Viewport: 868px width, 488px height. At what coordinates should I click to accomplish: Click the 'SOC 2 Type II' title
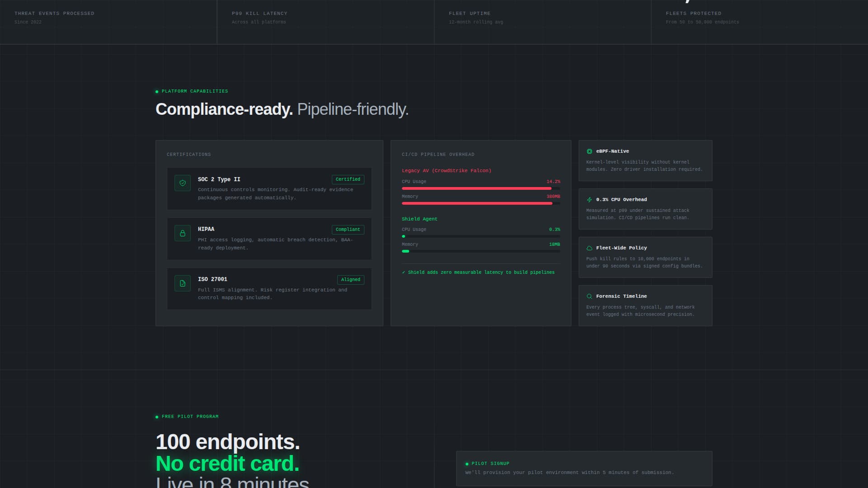219,179
